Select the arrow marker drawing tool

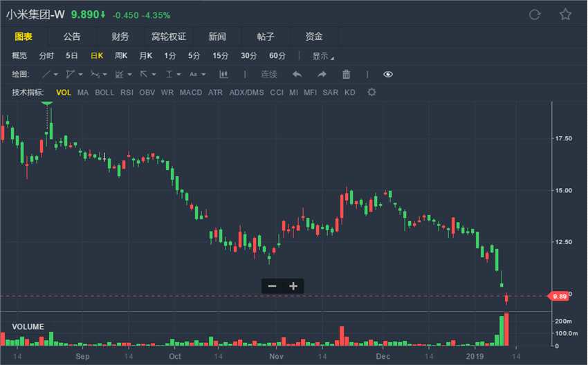tap(144, 74)
